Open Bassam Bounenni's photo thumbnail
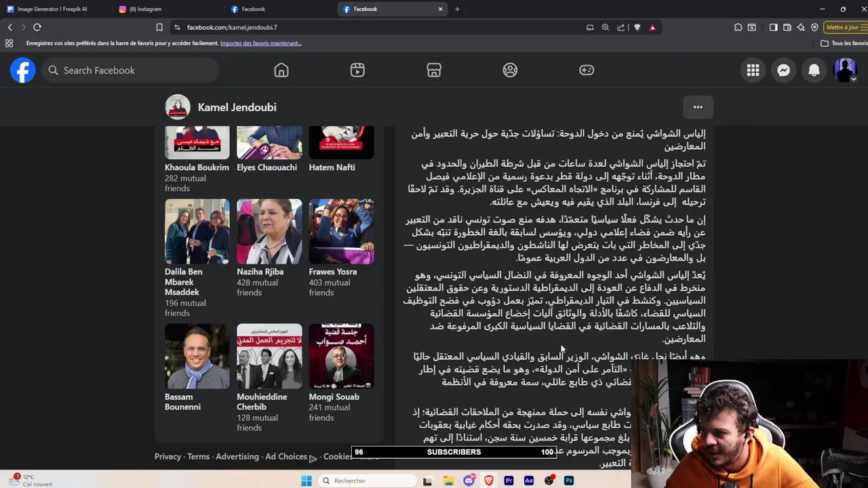This screenshot has height=488, width=868. click(197, 357)
